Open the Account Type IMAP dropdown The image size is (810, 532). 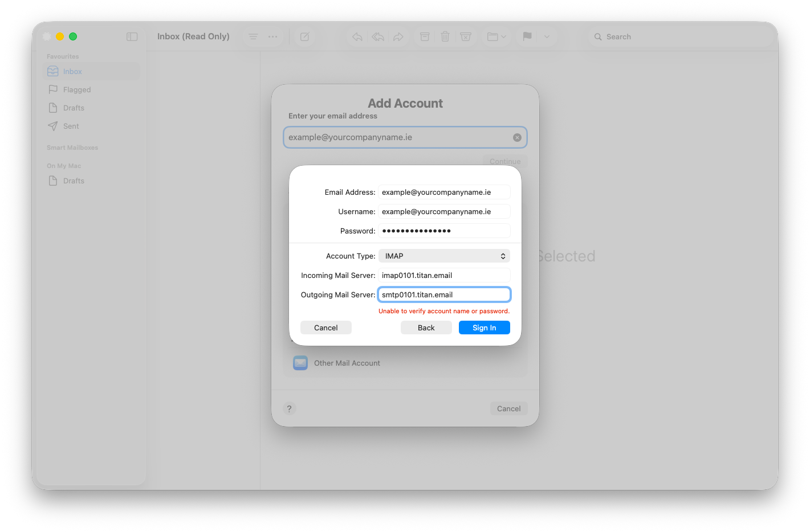click(x=444, y=256)
